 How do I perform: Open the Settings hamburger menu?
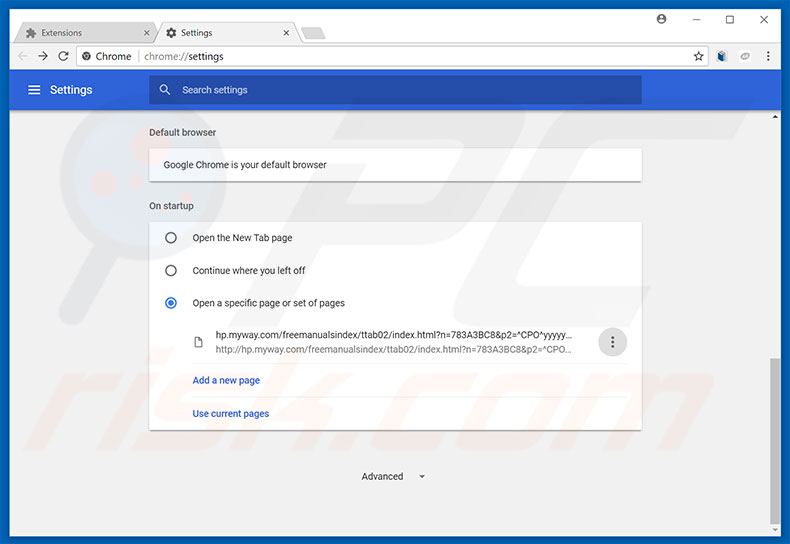(34, 90)
